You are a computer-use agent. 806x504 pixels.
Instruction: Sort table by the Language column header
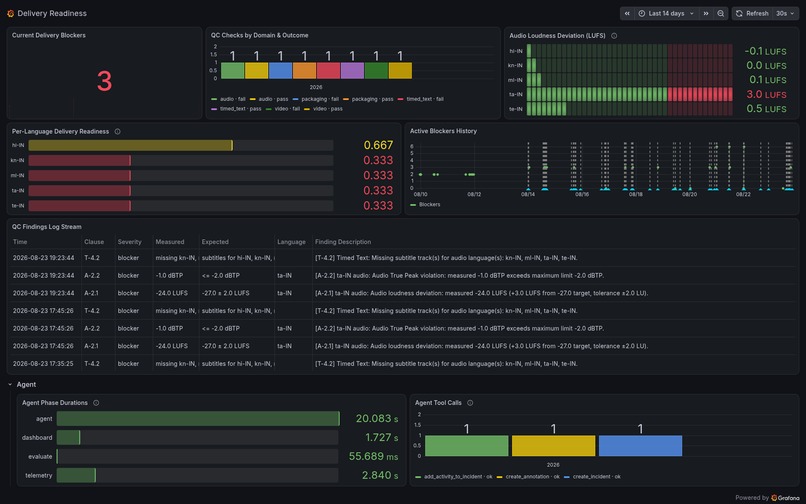coord(291,242)
